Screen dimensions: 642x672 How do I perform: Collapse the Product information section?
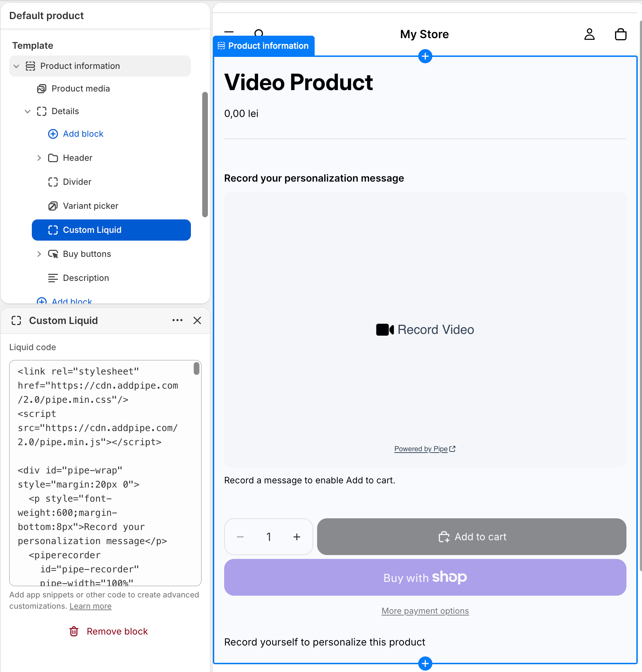16,66
